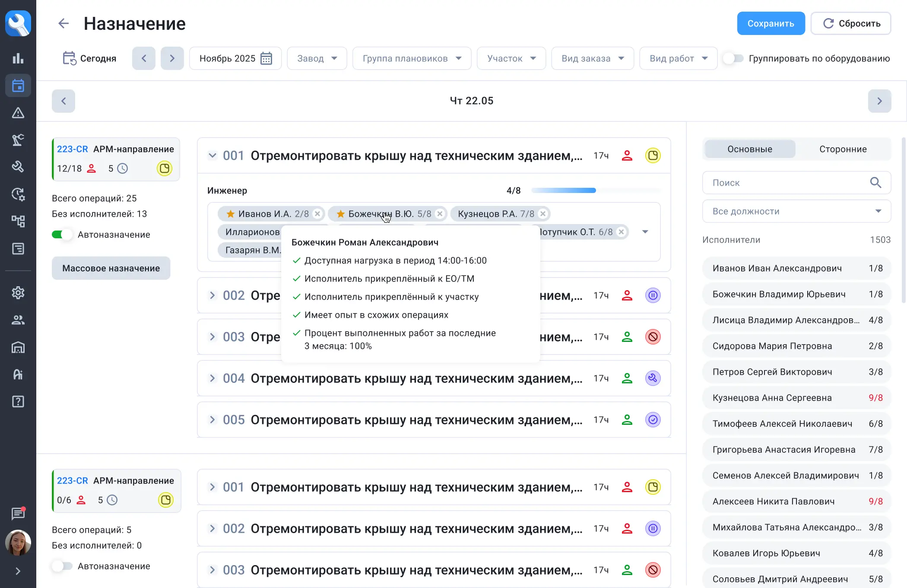The width and height of the screenshot is (907, 588).
Task: Click the search magnifier in performers panel
Action: 875,183
